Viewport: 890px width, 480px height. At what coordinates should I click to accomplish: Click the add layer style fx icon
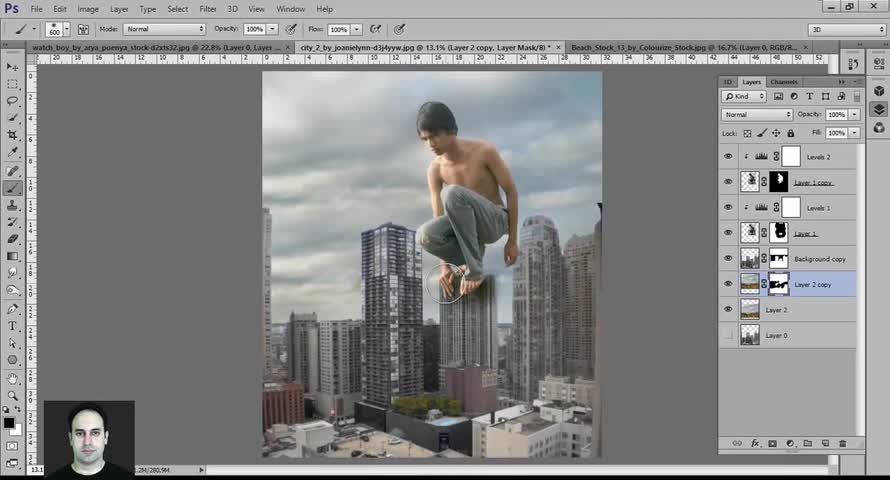pyautogui.click(x=755, y=443)
